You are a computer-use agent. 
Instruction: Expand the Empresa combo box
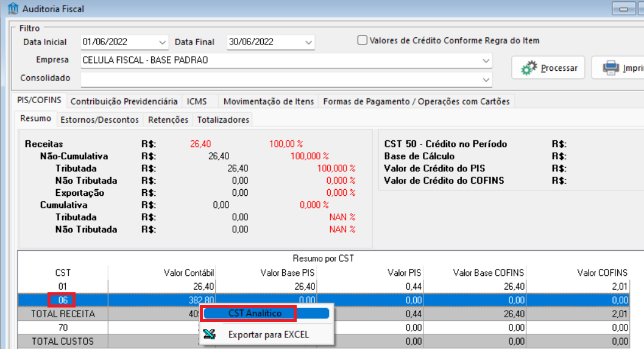tap(486, 61)
